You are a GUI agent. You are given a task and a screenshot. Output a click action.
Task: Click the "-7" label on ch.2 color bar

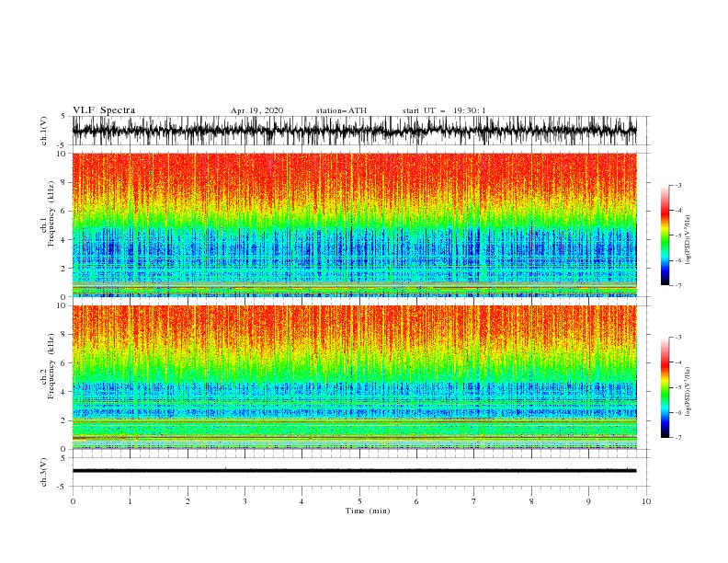678,438
